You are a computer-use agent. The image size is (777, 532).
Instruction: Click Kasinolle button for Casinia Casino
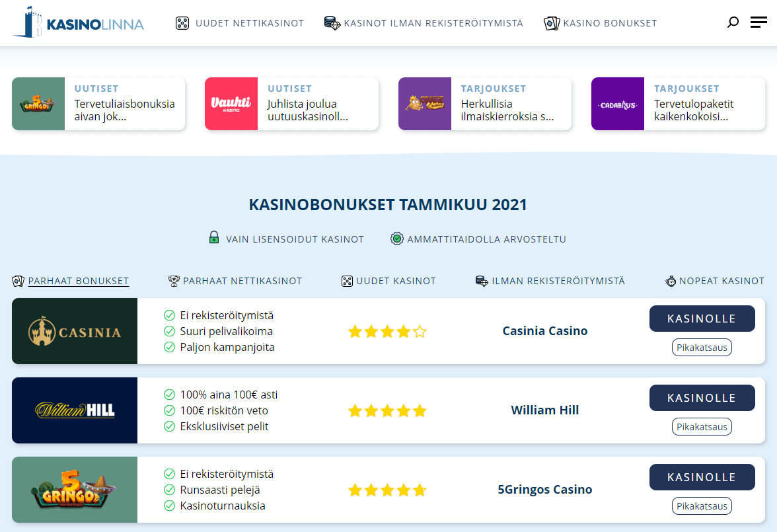(x=702, y=319)
